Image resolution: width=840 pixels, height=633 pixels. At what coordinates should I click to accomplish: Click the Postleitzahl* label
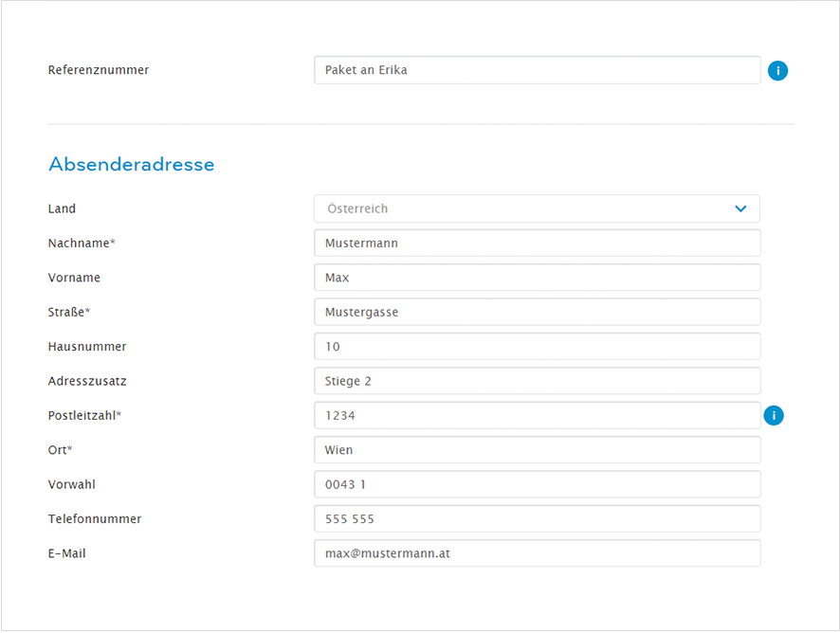pos(84,416)
